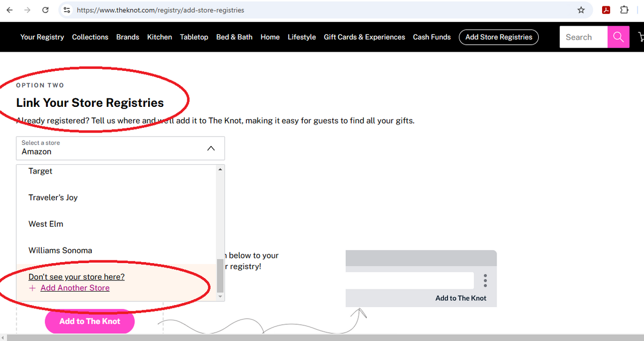Click Add to The Knot label in illustration
This screenshot has height=341, width=644.
tap(461, 298)
